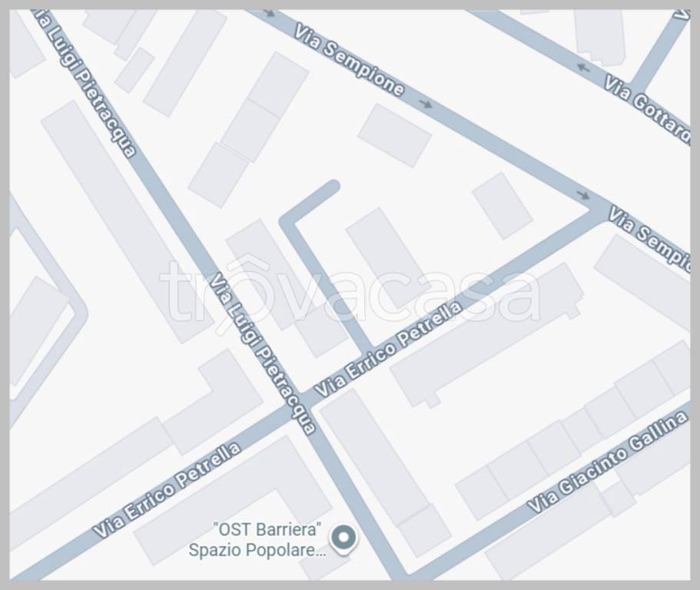This screenshot has height=590, width=700.
Task: Click the rounded end of the dead-end side street
Action: point(333,187)
